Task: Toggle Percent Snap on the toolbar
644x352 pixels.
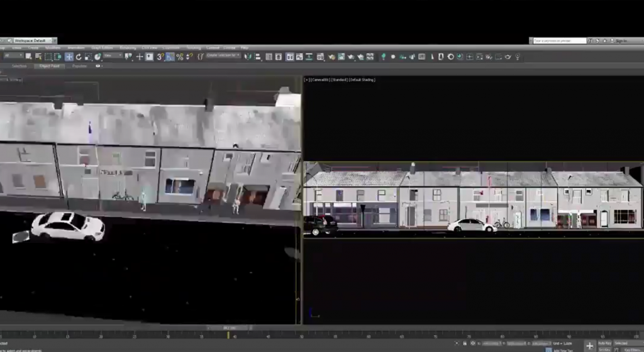Action: coord(180,57)
